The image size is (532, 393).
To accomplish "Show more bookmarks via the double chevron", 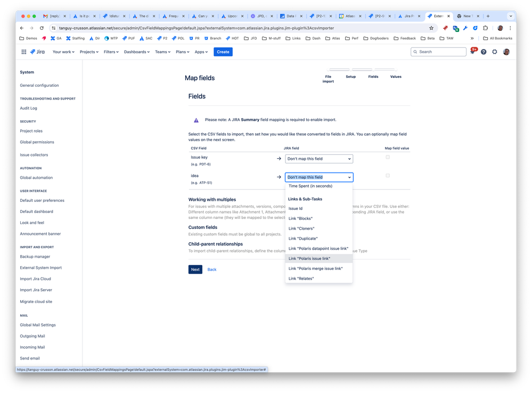I will point(472,38).
